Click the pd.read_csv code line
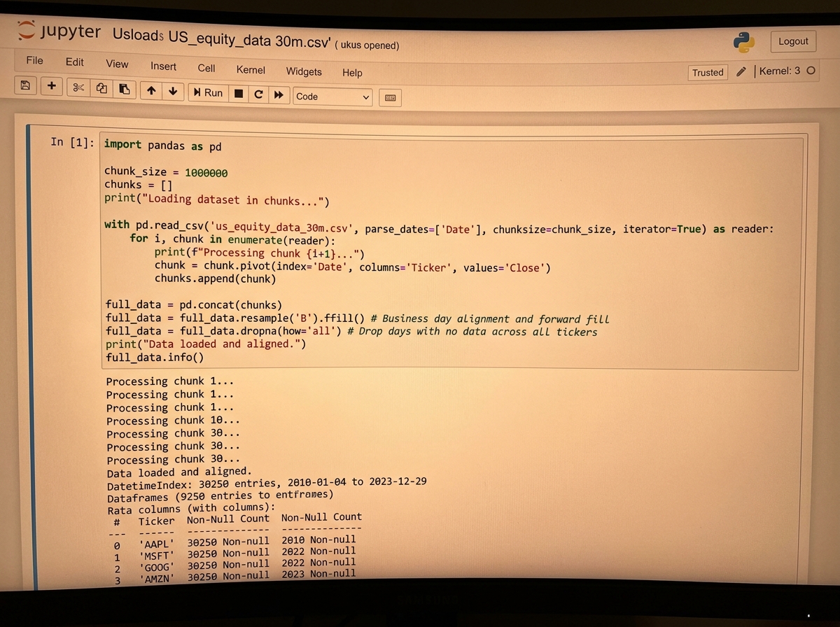This screenshot has height=627, width=840. click(x=439, y=228)
